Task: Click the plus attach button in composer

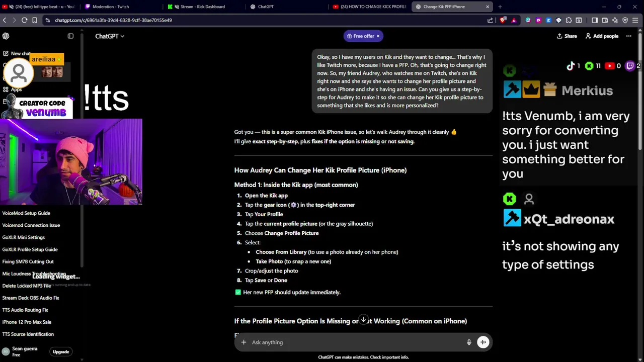Action: click(244, 342)
